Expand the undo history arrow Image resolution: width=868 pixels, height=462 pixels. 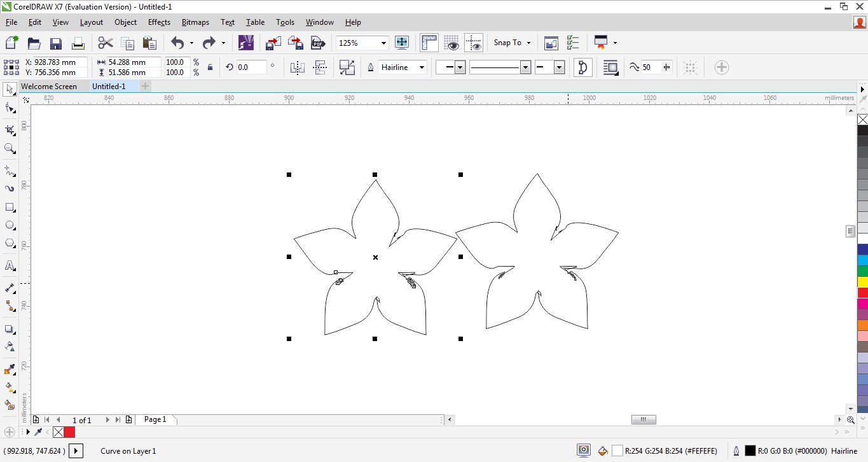[191, 43]
